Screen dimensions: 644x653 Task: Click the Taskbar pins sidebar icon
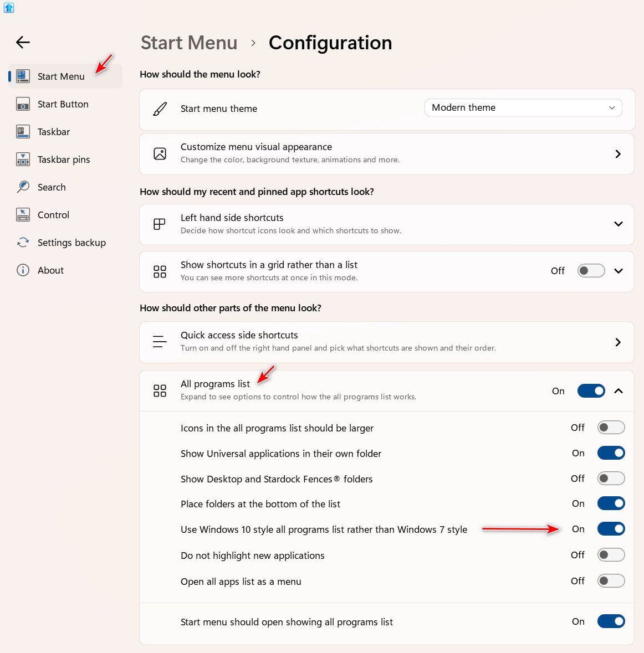[23, 160]
